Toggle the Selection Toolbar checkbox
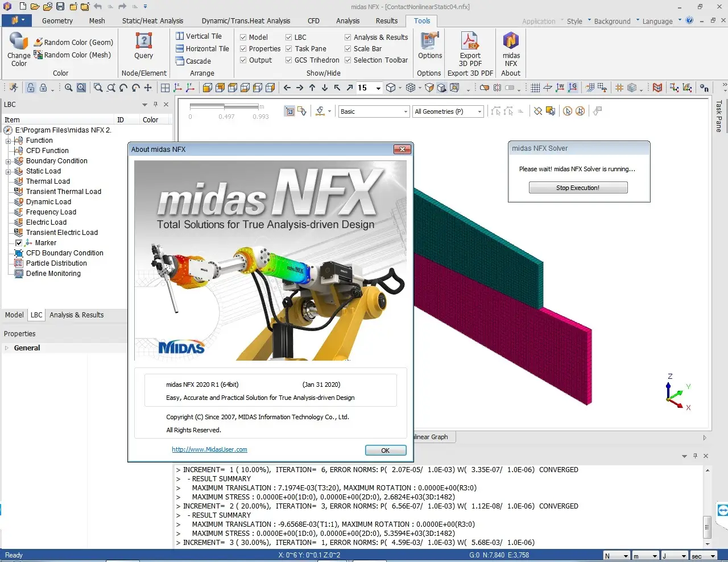Image resolution: width=728 pixels, height=562 pixels. (348, 60)
